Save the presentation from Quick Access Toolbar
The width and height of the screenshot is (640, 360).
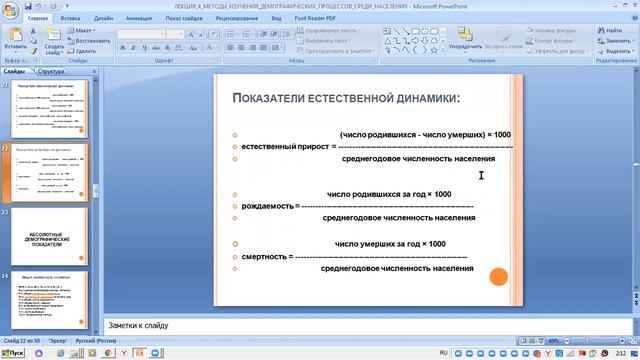[x=28, y=6]
